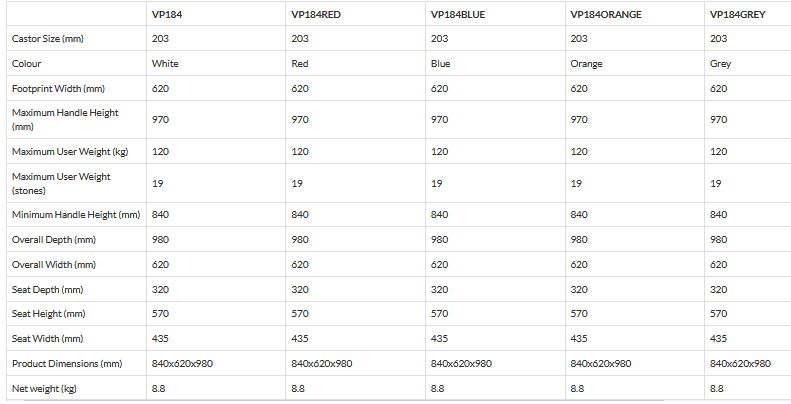This screenshot has height=404, width=791.
Task: Click the VP184BLUE column header
Action: (460, 15)
